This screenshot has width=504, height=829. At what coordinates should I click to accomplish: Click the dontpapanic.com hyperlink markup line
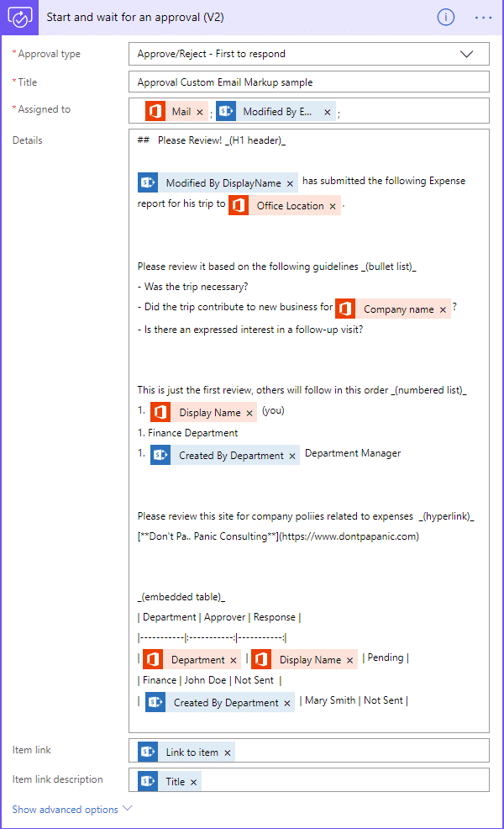point(278,536)
